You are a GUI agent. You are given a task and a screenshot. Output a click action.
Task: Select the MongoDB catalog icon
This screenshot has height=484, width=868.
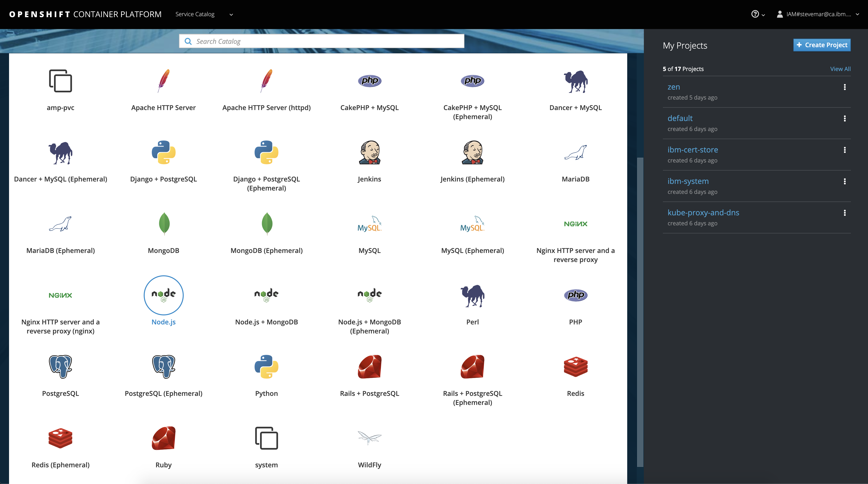point(164,223)
